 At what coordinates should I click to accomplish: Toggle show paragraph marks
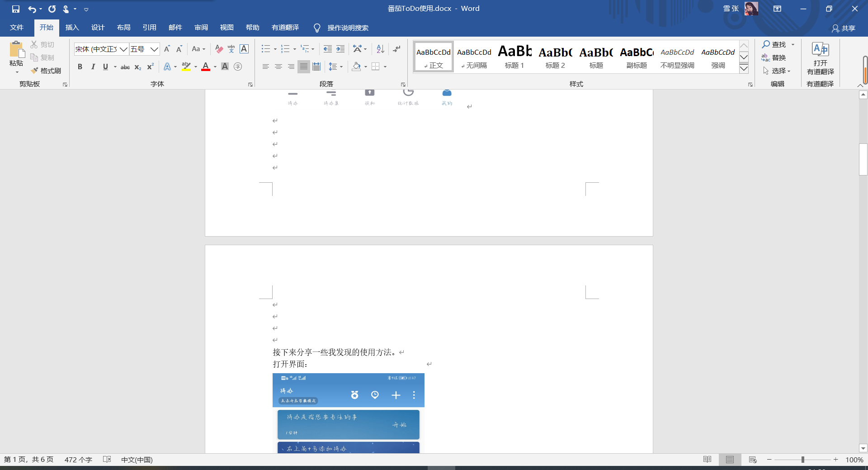(397, 49)
